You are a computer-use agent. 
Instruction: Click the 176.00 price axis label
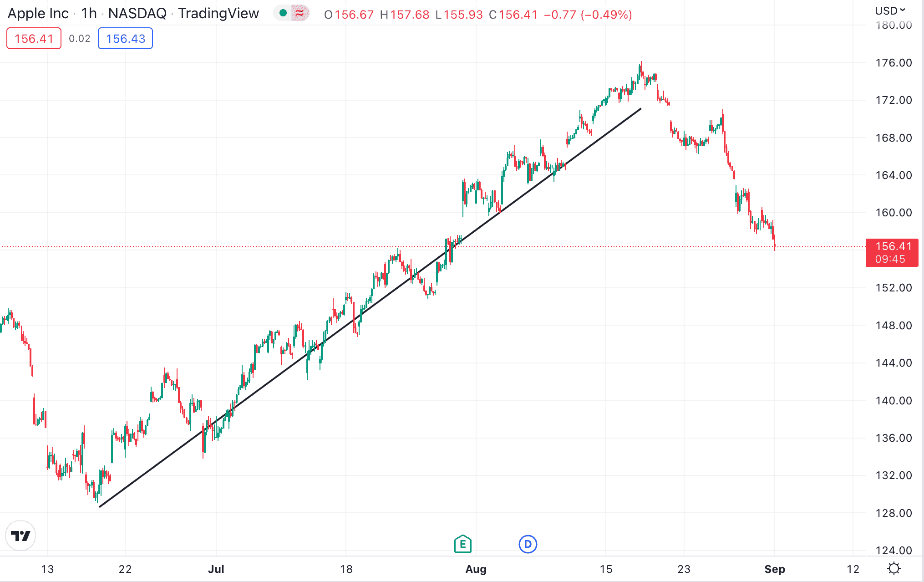pos(894,63)
